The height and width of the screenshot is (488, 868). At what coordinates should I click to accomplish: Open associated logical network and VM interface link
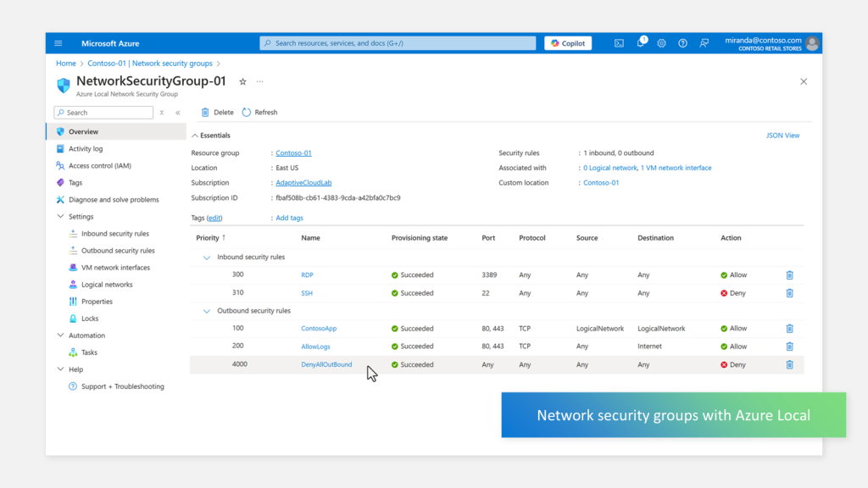[x=647, y=168]
